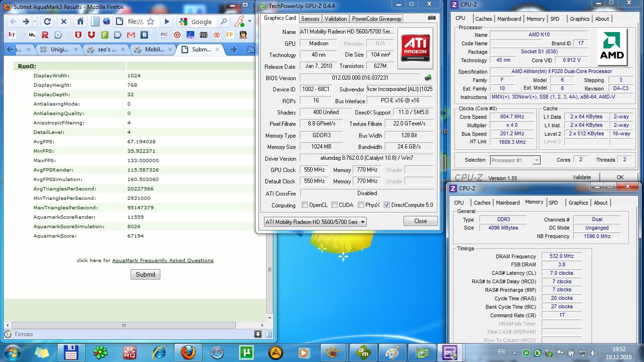The width and height of the screenshot is (644, 362).
Task: Click the Google search magnifier icon
Action: pyautogui.click(x=223, y=22)
